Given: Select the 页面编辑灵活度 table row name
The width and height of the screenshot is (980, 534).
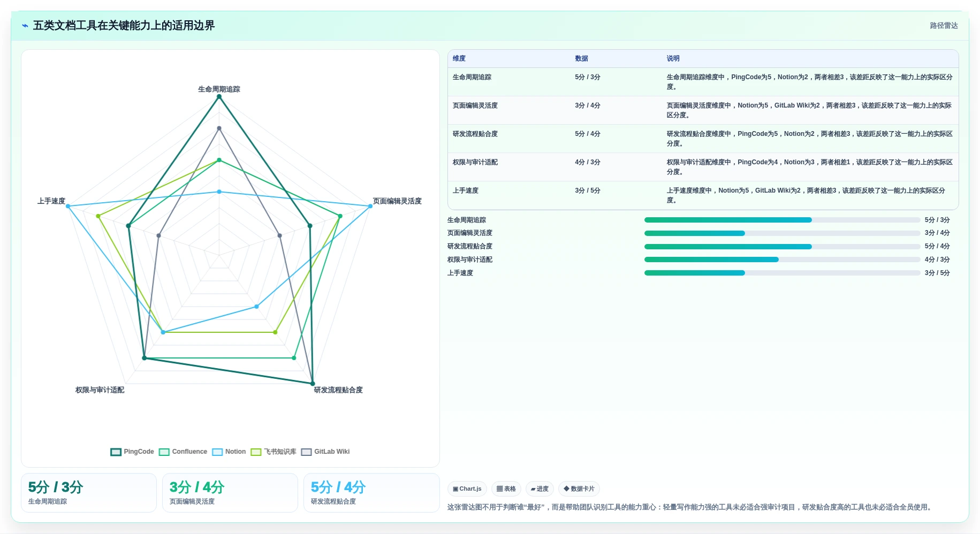Looking at the screenshot, I should point(475,105).
